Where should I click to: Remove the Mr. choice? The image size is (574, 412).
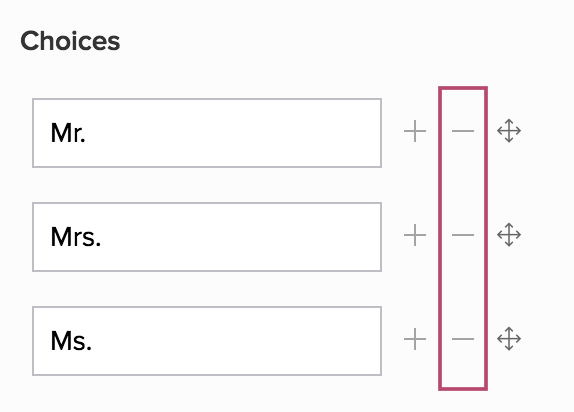[463, 131]
